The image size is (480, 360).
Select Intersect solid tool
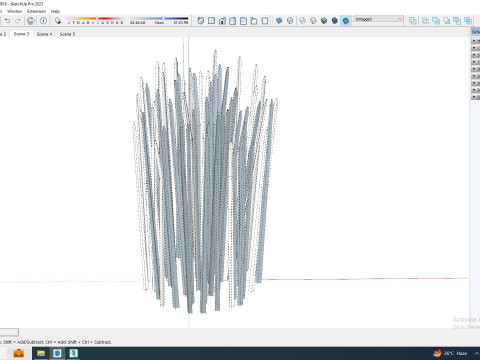pos(425,21)
